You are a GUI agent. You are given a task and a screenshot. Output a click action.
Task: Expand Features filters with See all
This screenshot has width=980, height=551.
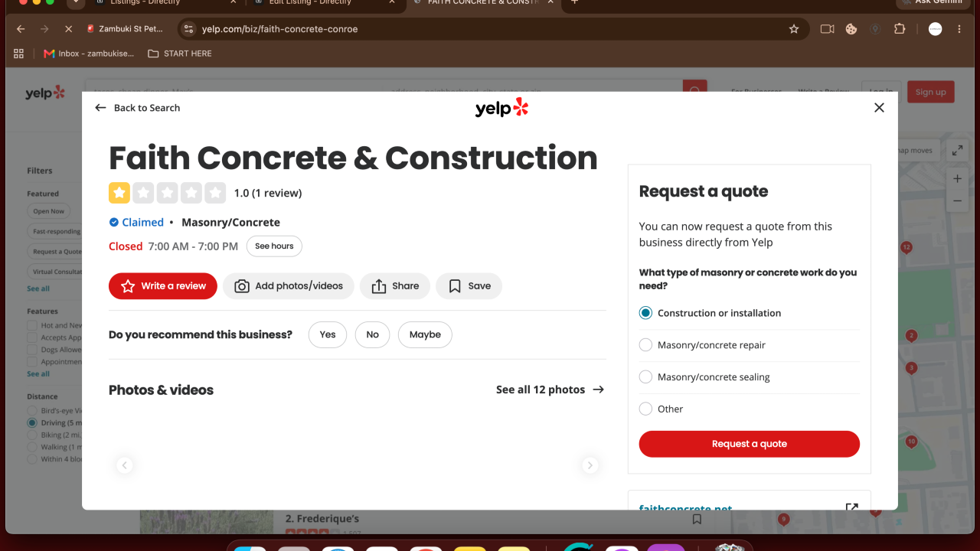pyautogui.click(x=38, y=373)
